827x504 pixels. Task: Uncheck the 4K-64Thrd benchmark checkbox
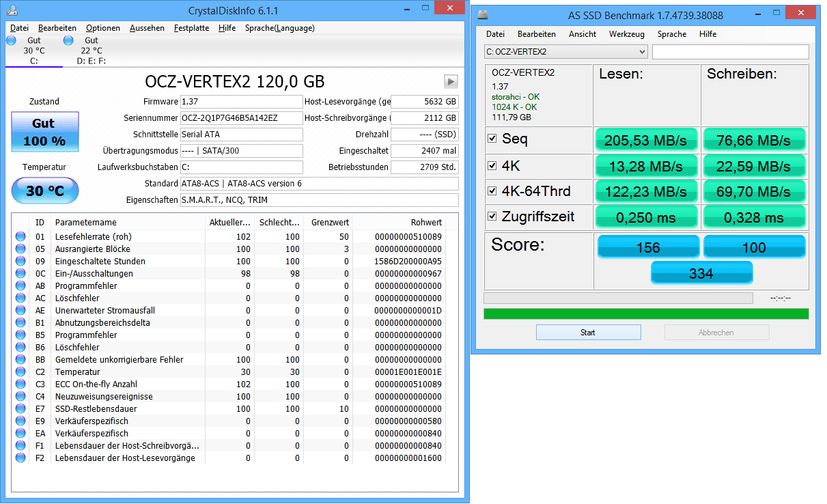492,191
